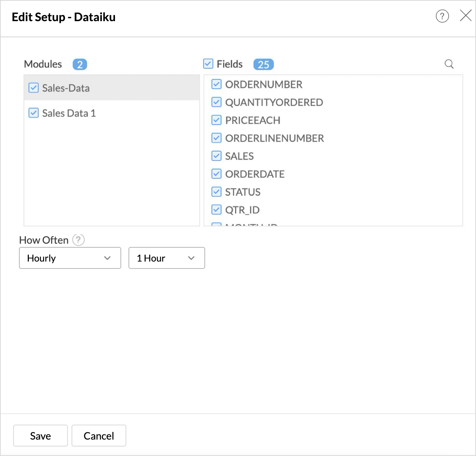The image size is (476, 456).
Task: Expand the 1 Hour interval dropdown
Action: 166,258
